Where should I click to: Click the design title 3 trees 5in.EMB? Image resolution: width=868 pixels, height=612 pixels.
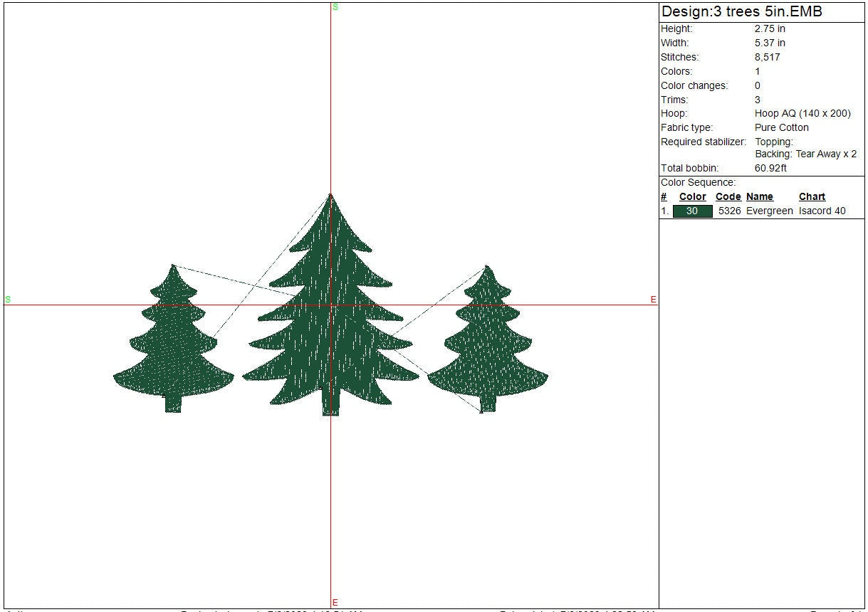tap(742, 12)
